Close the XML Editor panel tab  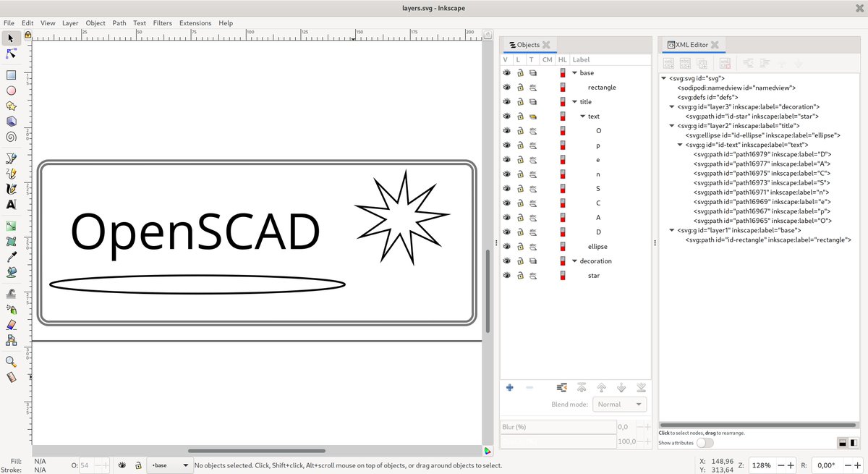click(x=715, y=45)
